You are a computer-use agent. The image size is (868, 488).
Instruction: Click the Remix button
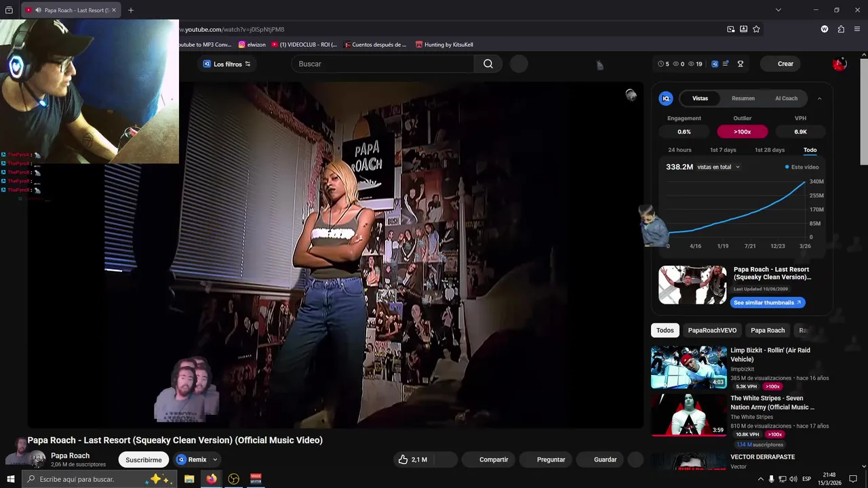192,460
